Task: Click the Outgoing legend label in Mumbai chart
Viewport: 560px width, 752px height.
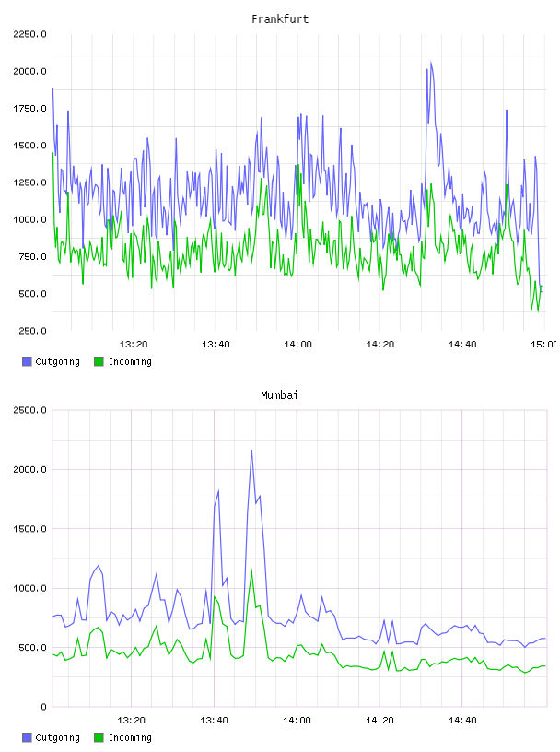Action: tap(57, 737)
